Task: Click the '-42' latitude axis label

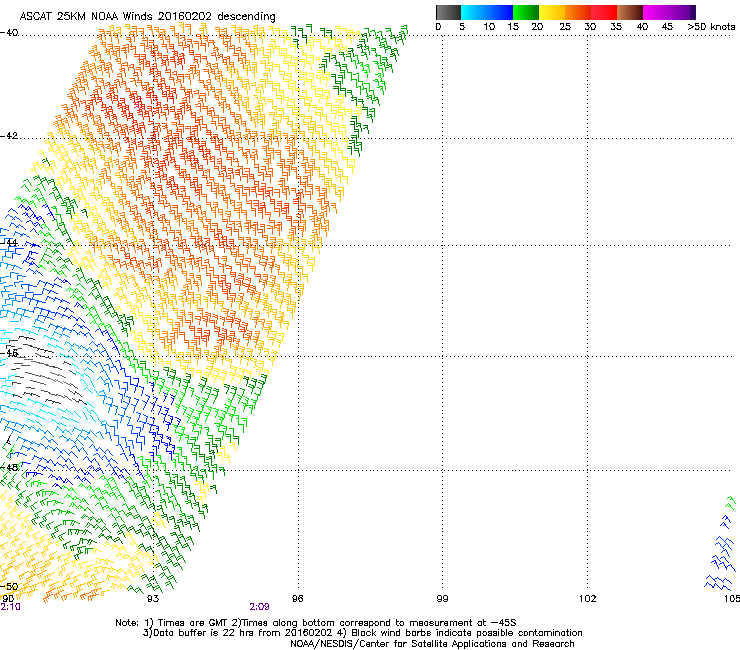Action: coord(9,135)
